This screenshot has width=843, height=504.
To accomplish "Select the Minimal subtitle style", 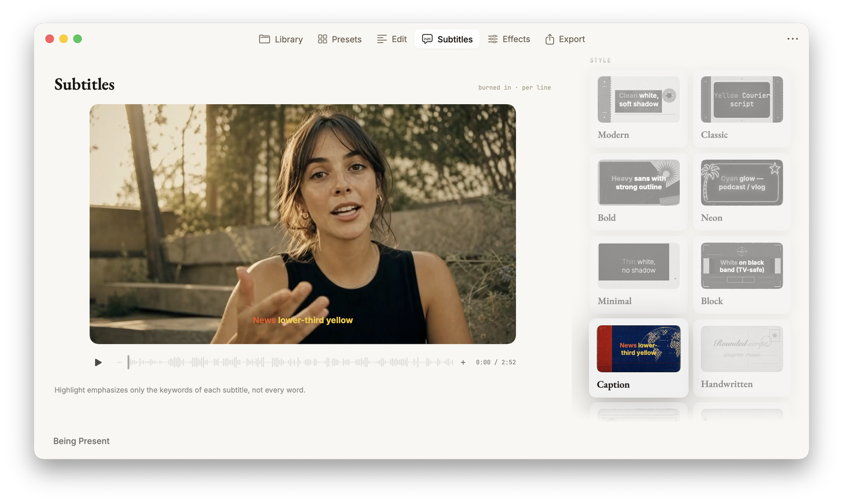I will (638, 274).
